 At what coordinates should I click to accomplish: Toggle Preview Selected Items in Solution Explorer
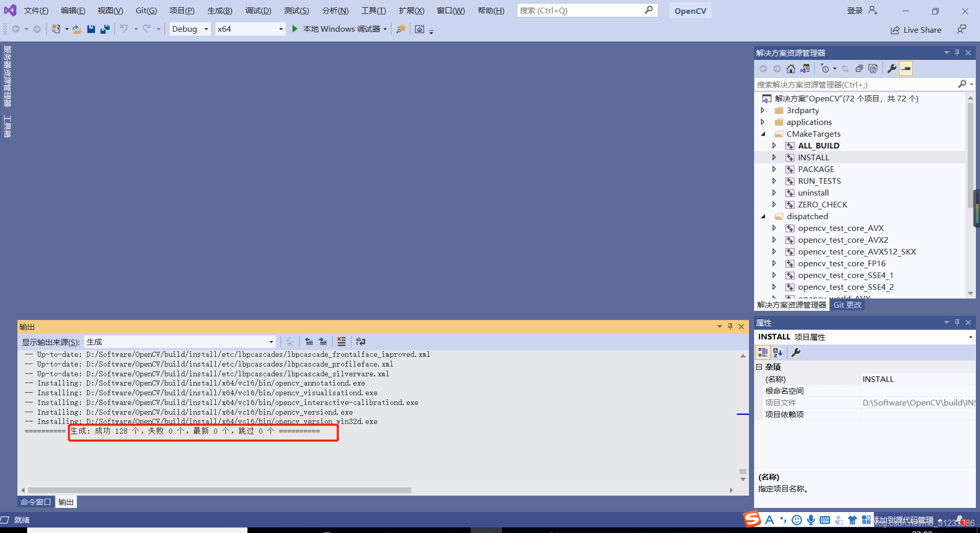(906, 69)
